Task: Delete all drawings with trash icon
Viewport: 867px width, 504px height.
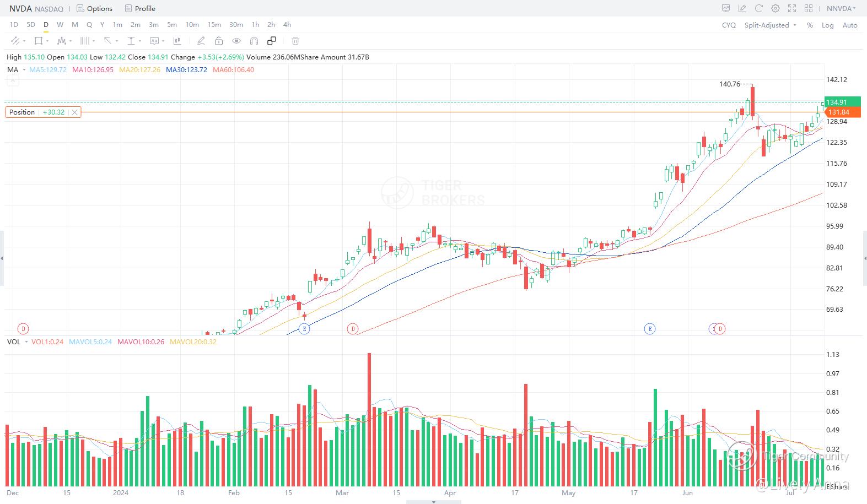Action: click(x=295, y=41)
